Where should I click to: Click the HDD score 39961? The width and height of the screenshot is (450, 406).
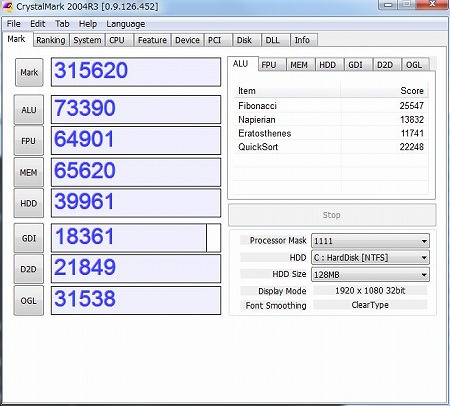(x=136, y=203)
